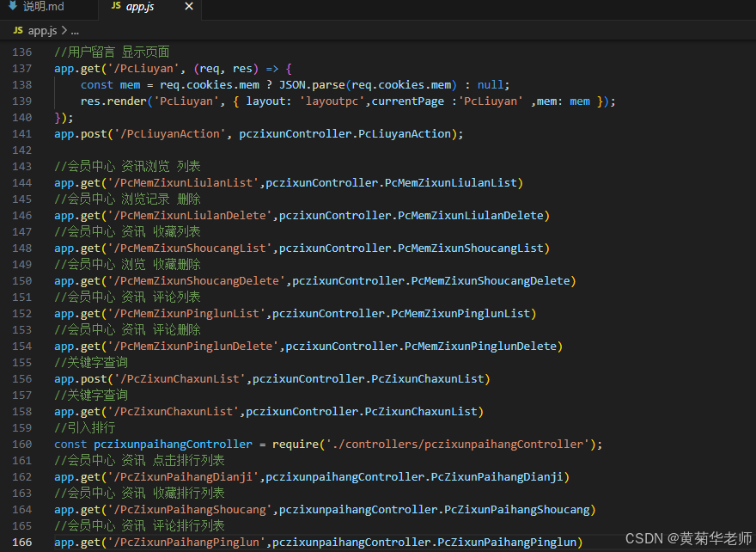
Task: Click '/PcMemZixunLiulanList' route string
Action: point(183,183)
